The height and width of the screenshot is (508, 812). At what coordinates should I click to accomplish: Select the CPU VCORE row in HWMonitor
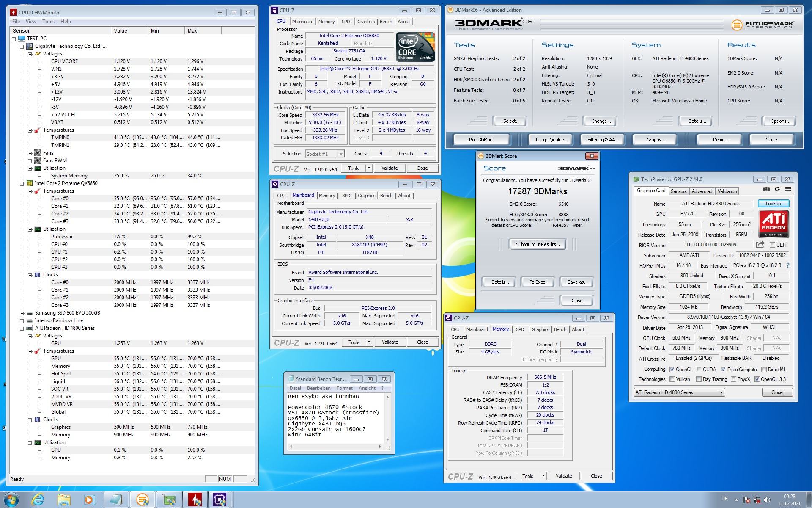[132, 61]
